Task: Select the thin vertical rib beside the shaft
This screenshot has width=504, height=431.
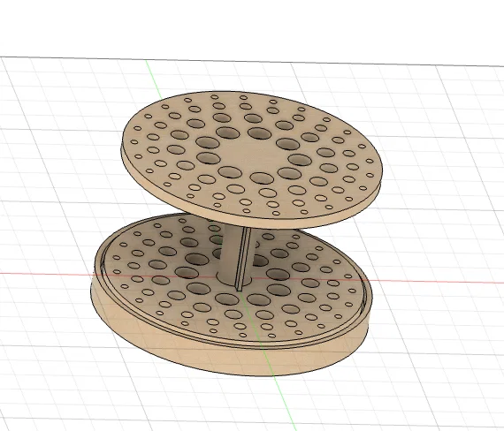Action: pos(243,259)
